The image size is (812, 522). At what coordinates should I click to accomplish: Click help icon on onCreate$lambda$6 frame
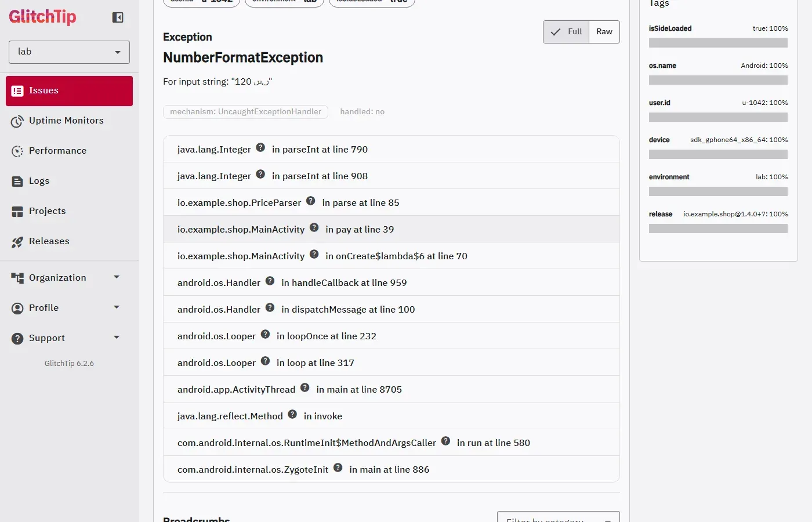pyautogui.click(x=314, y=254)
